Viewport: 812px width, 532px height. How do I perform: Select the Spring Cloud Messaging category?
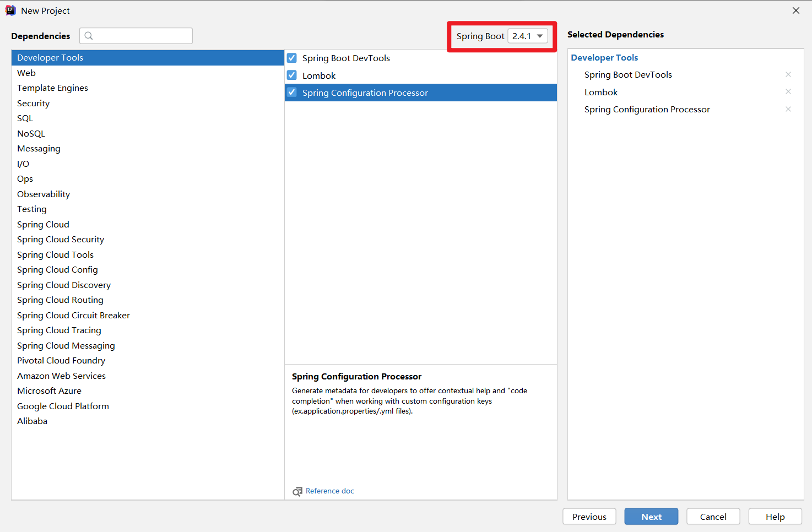pos(148,345)
